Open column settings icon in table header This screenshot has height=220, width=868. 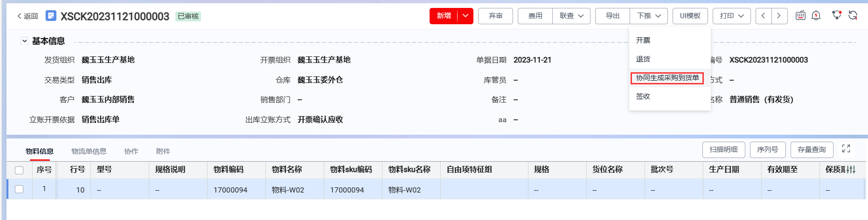coord(851,170)
